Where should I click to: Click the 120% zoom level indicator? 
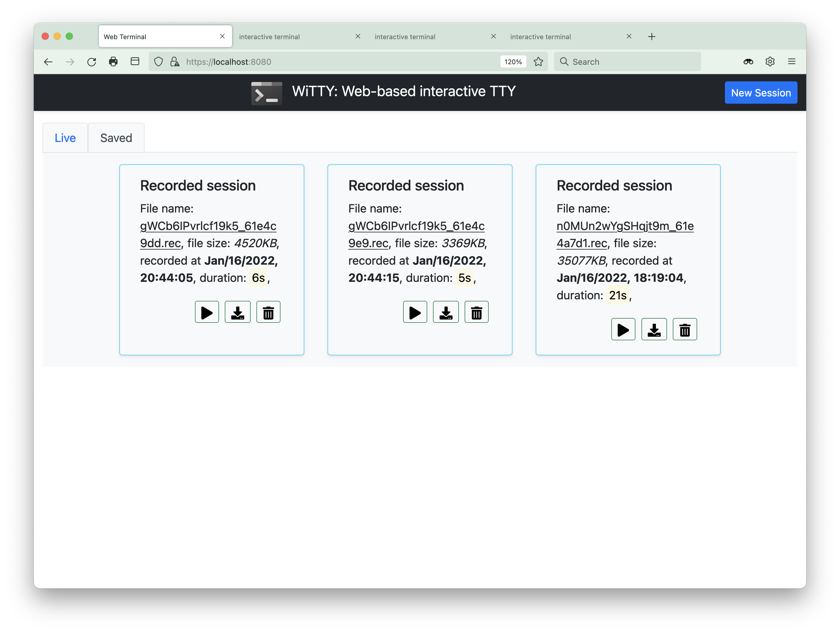coord(513,62)
